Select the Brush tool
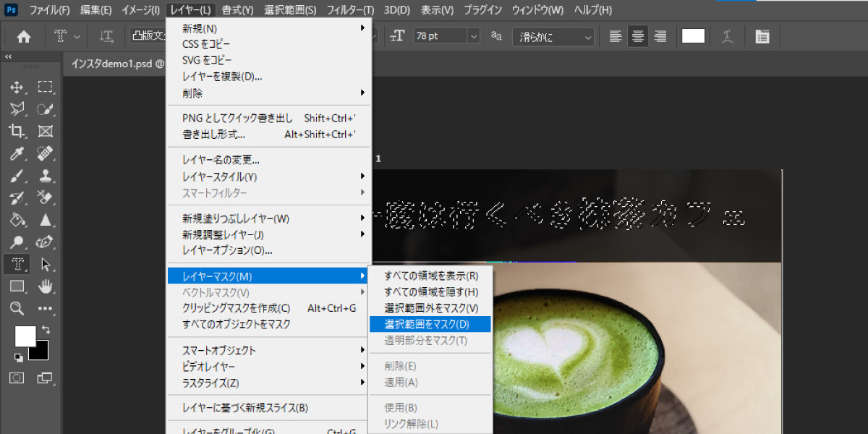Screen dimensions: 868x434 [x=17, y=176]
